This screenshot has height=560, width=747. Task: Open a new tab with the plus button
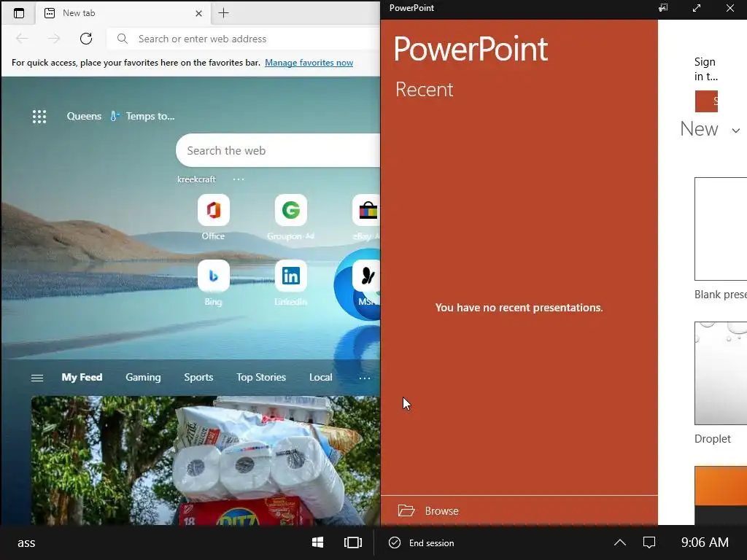click(223, 13)
